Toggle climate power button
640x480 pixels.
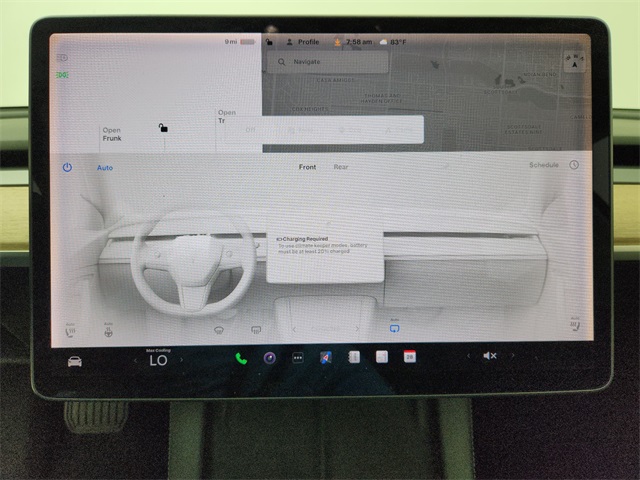[x=67, y=167]
